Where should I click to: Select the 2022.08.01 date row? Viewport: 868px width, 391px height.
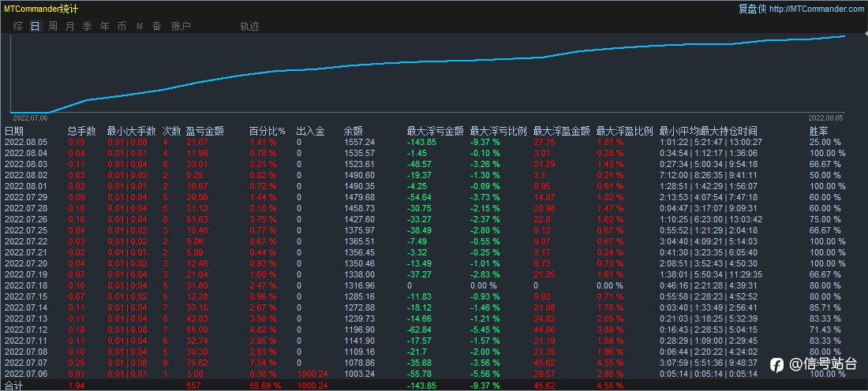coord(434,186)
